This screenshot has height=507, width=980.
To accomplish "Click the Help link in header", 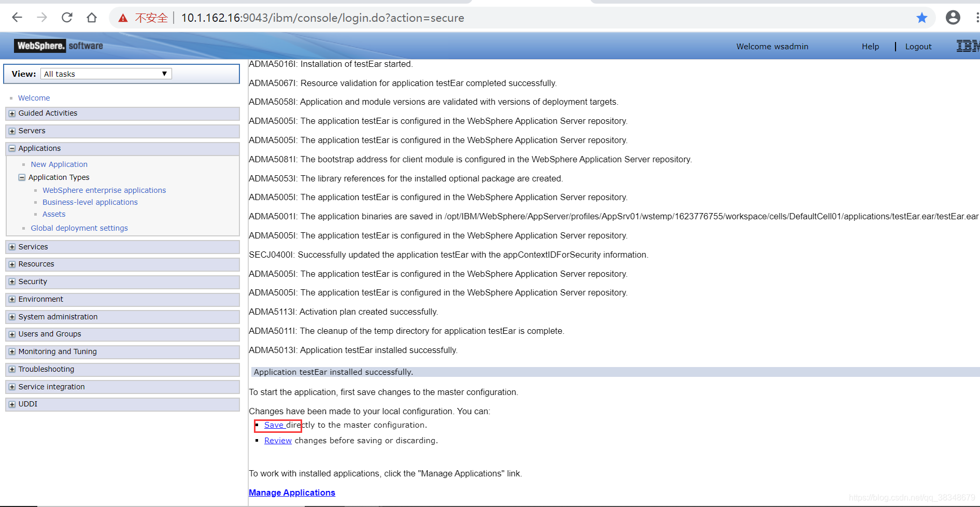I will pos(870,47).
